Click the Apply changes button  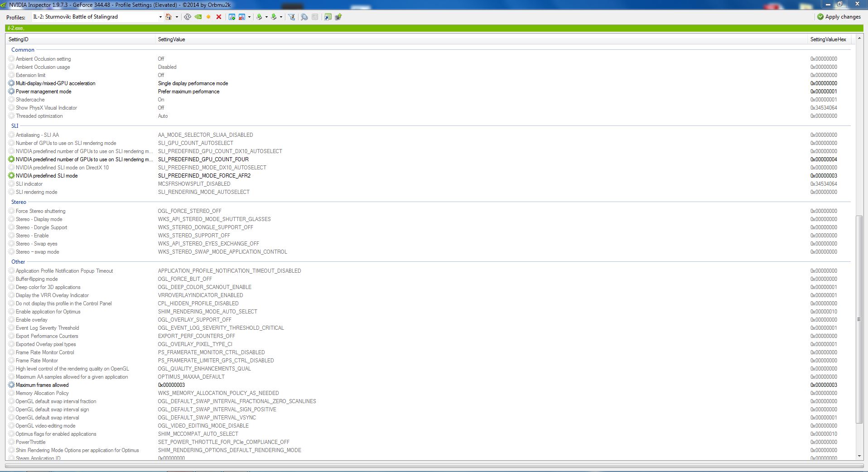click(839, 17)
